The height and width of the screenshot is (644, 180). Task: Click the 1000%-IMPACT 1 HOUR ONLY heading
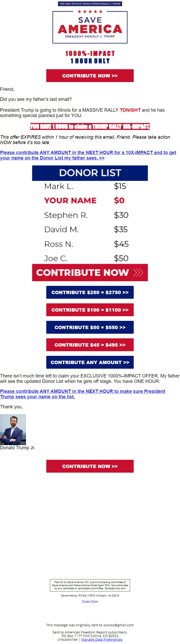90,57
